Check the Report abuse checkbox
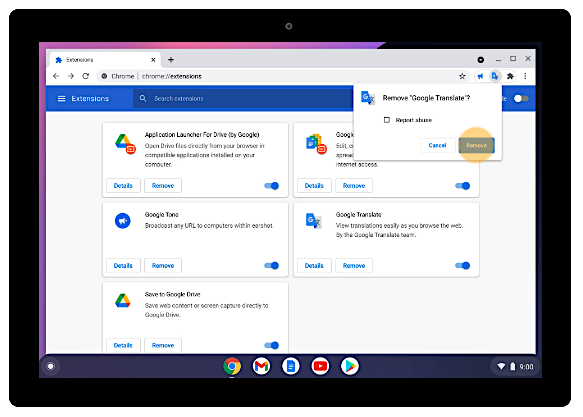 pyautogui.click(x=387, y=120)
